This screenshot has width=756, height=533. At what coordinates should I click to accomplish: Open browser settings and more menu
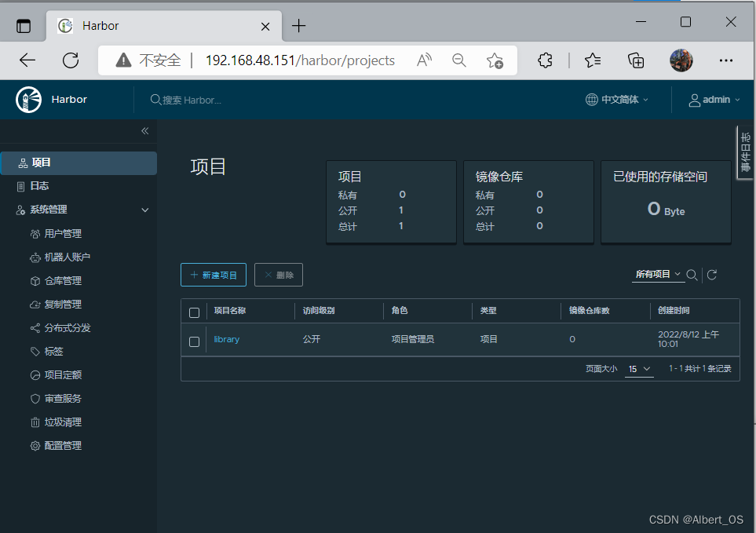[725, 60]
